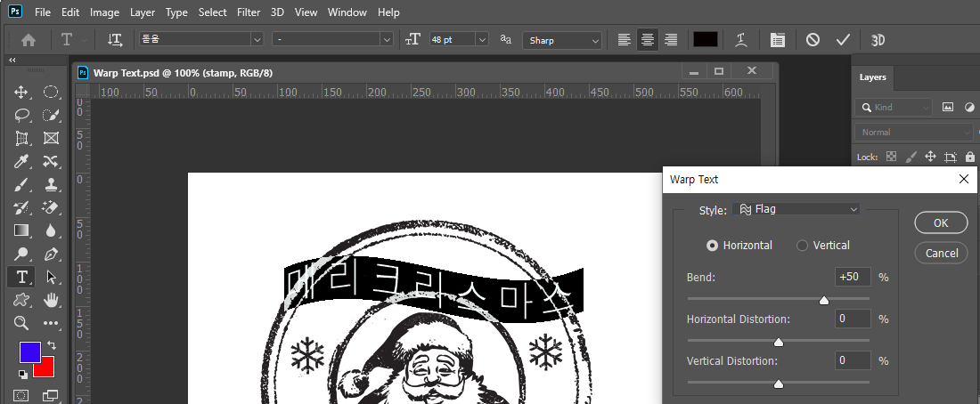The width and height of the screenshot is (980, 404).
Task: Toggle text orientation in options bar
Action: click(x=114, y=40)
